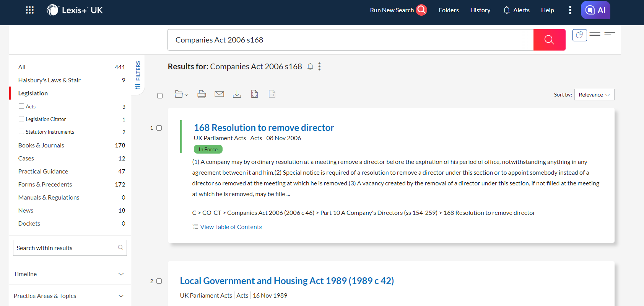Tick the Acts filter checkbox
Image resolution: width=644 pixels, height=306 pixels.
click(x=21, y=106)
